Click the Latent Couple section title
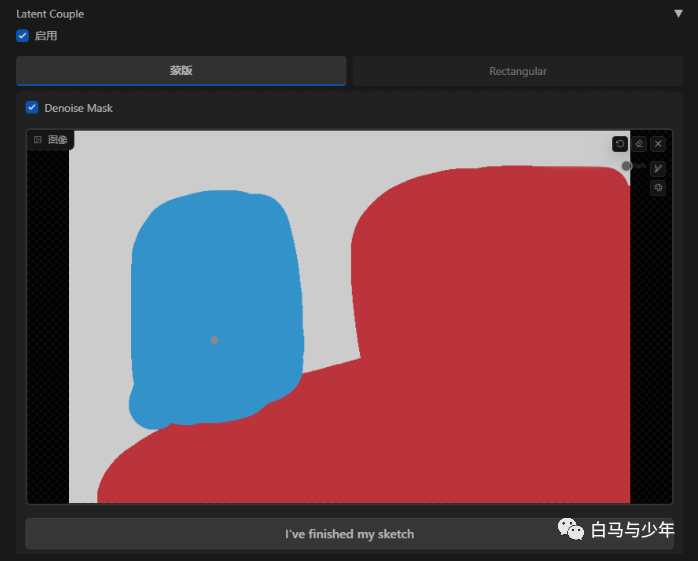 point(50,14)
